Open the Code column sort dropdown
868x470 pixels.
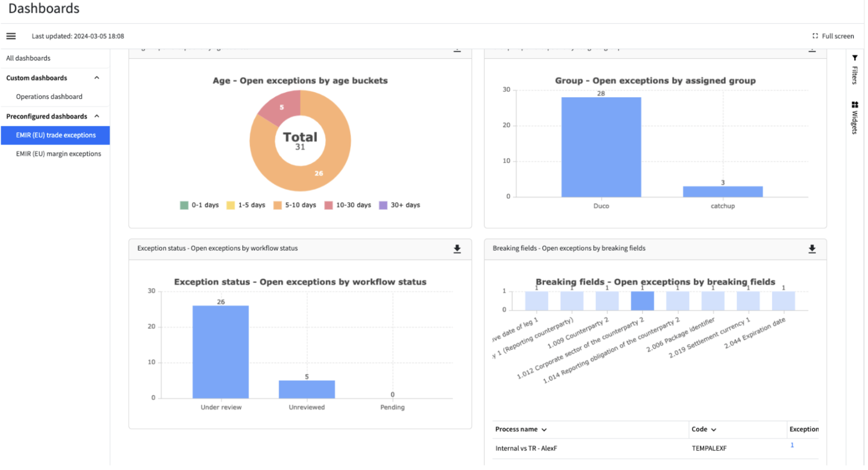point(713,429)
